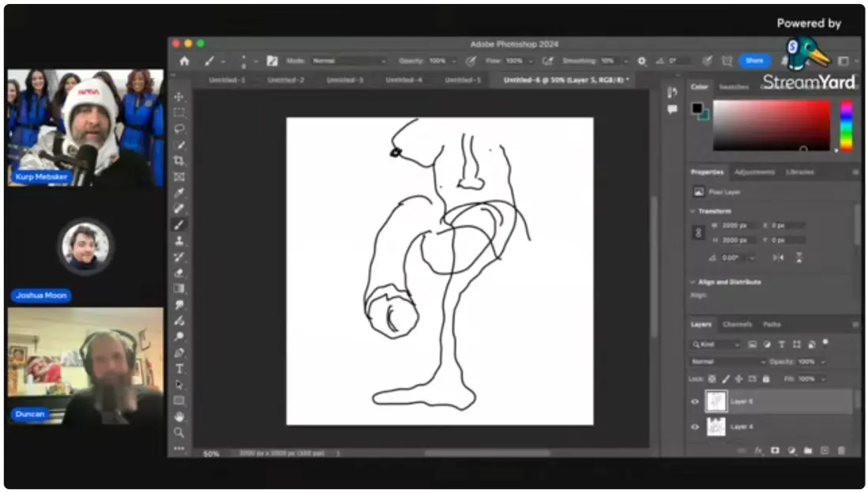Lock transparent pixels

tap(712, 379)
